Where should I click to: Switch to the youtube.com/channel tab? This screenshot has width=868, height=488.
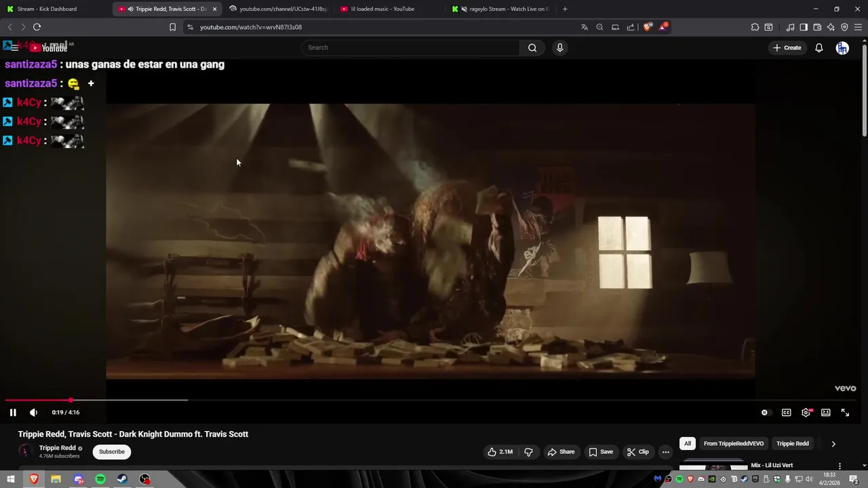[279, 9]
